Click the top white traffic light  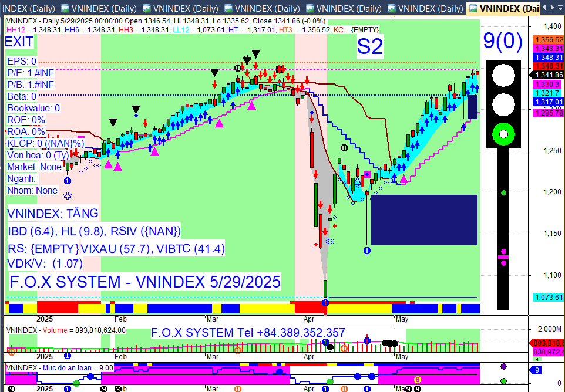[503, 76]
